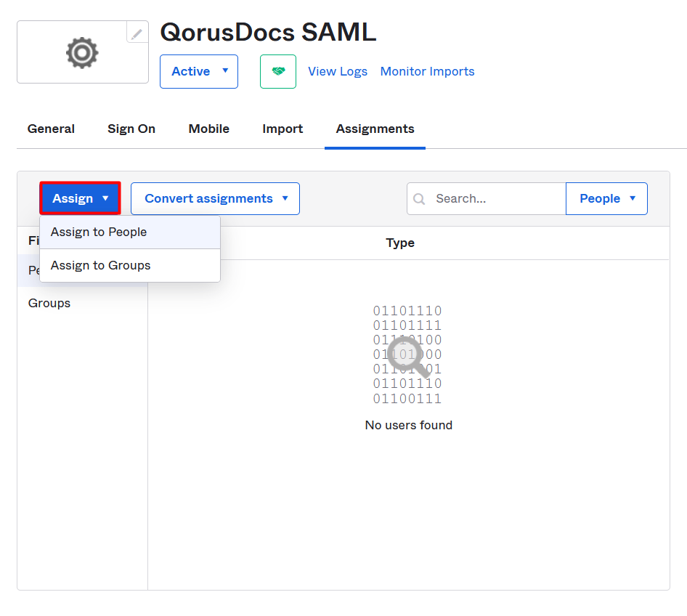687x616 pixels.
Task: Click the blue Assign dropdown button
Action: 80,198
